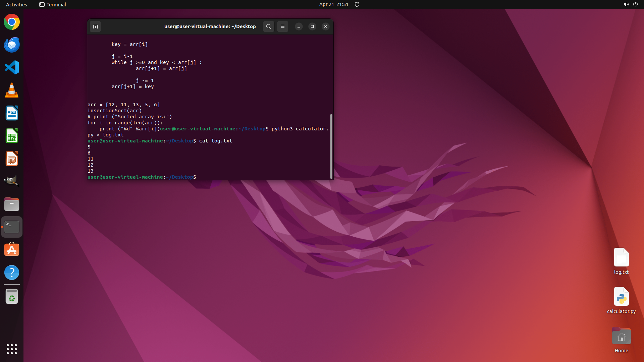644x362 pixels.
Task: Open Thunderbird mail from the dock
Action: [12, 45]
